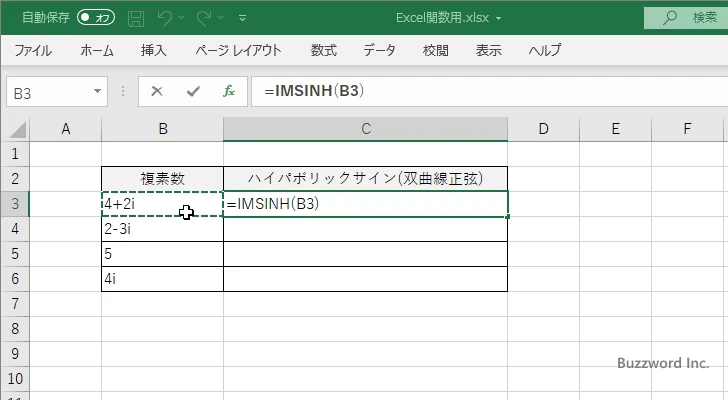Select column D header
Image resolution: width=728 pixels, height=400 pixels.
coord(543,129)
